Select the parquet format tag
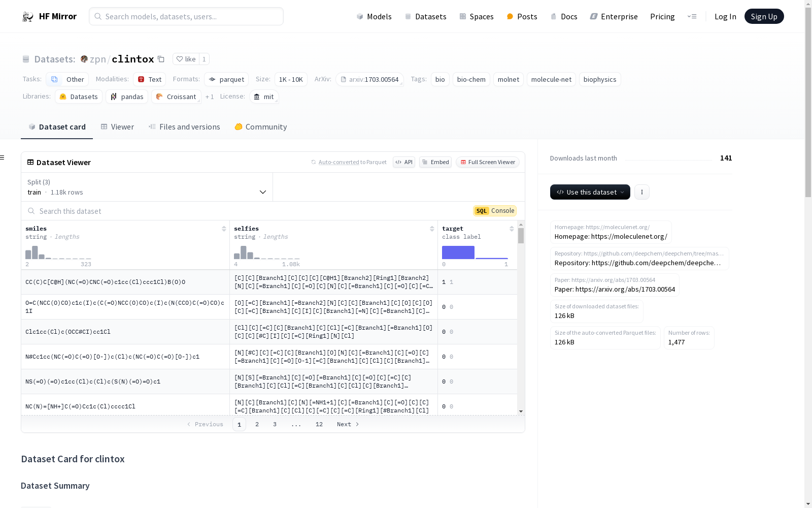This screenshot has width=812, height=508. (x=226, y=79)
